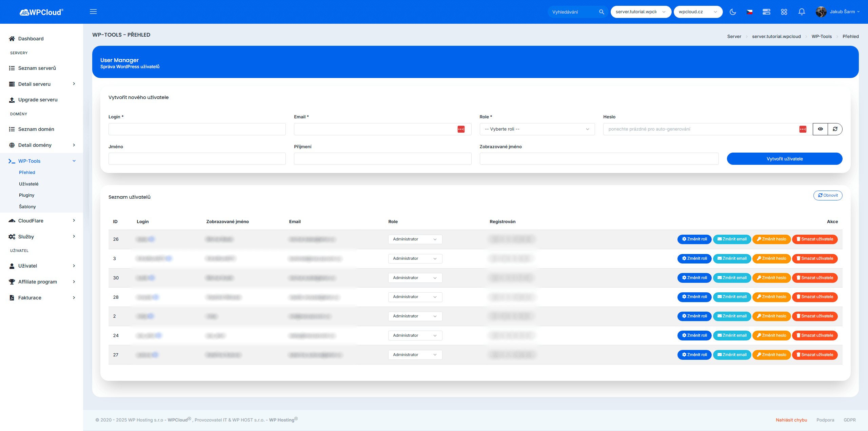Click 'Smazat uživatele' for user ID 27
The image size is (868, 431).
click(814, 355)
